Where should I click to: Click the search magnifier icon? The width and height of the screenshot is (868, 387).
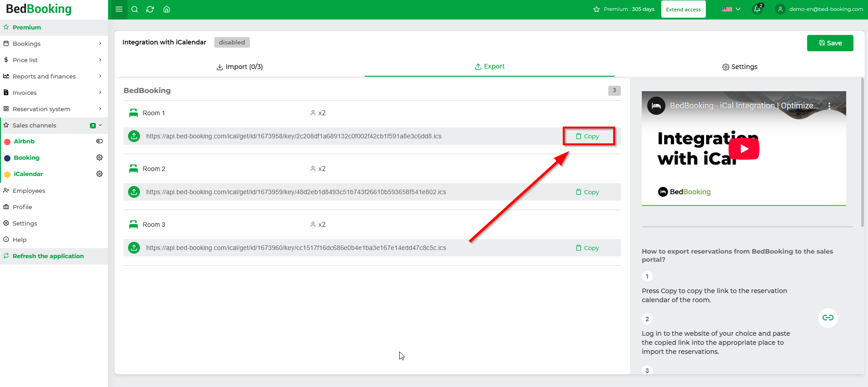134,9
